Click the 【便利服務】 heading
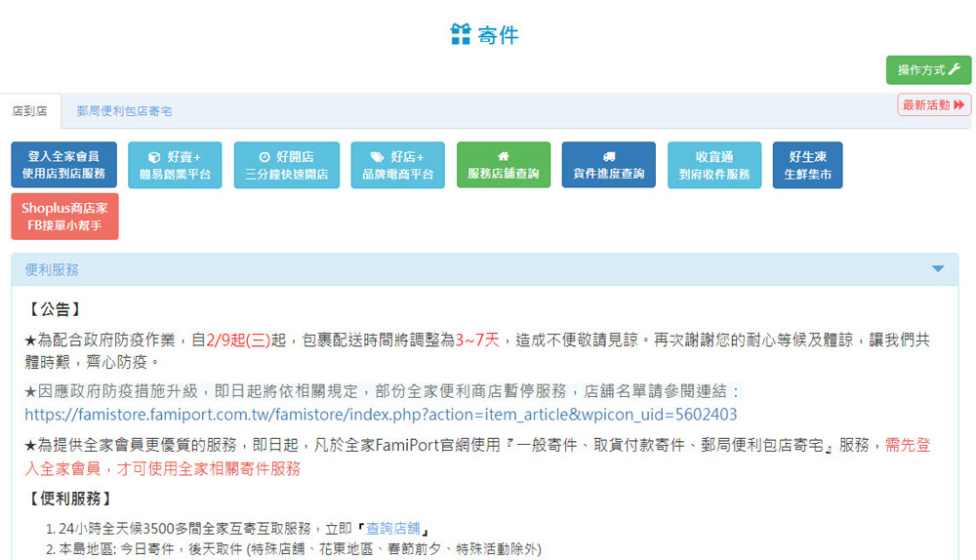976x560 pixels. (71, 499)
